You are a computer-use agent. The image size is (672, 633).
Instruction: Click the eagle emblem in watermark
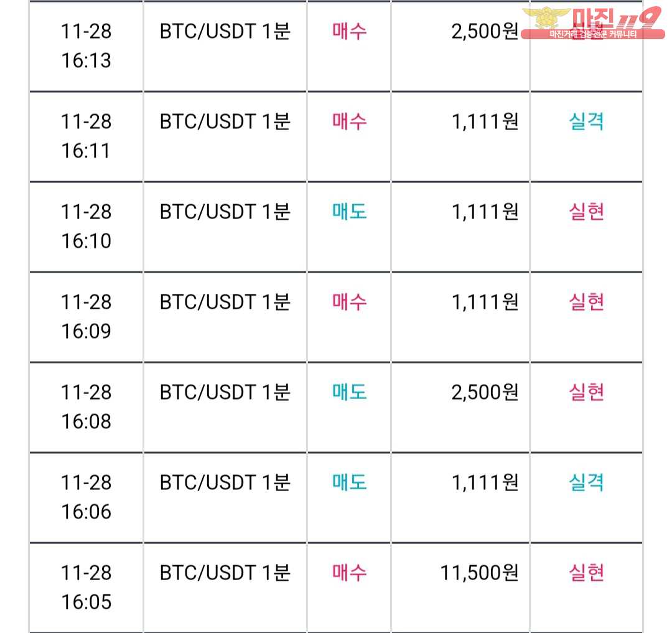(546, 17)
